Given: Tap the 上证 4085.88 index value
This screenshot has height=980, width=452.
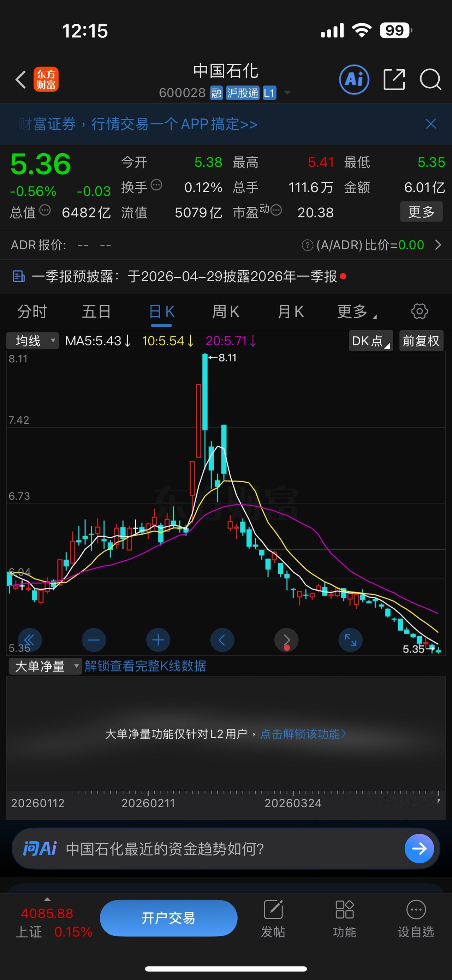Looking at the screenshot, I should (x=47, y=914).
